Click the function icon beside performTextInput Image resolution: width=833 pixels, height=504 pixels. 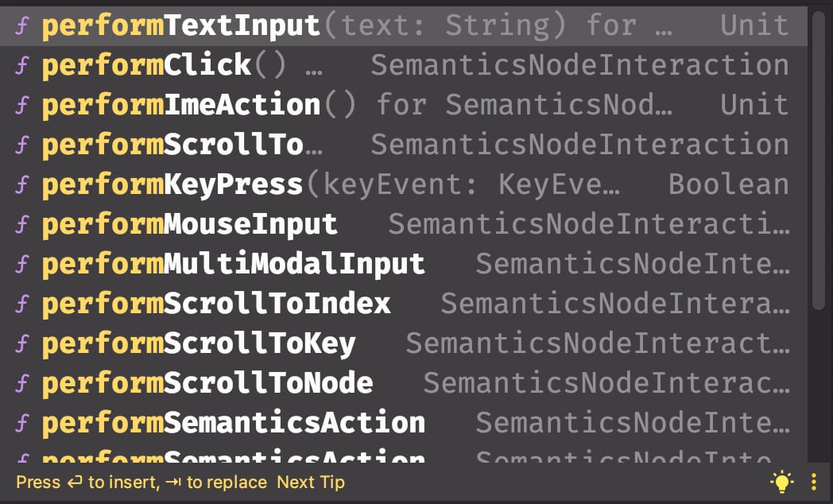(21, 26)
